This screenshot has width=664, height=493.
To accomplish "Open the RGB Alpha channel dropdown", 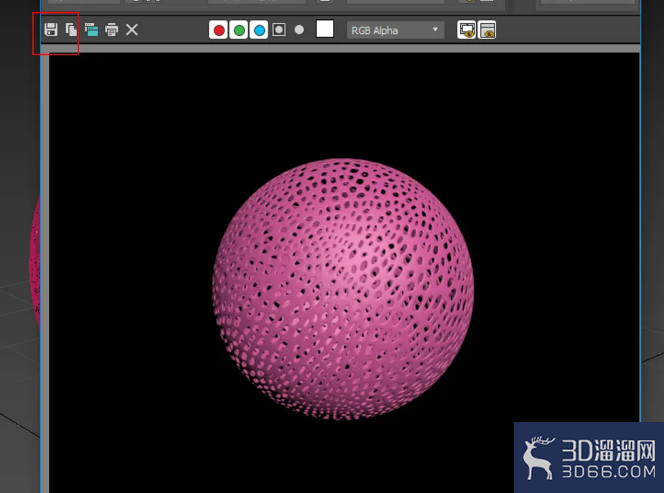I will tap(396, 30).
